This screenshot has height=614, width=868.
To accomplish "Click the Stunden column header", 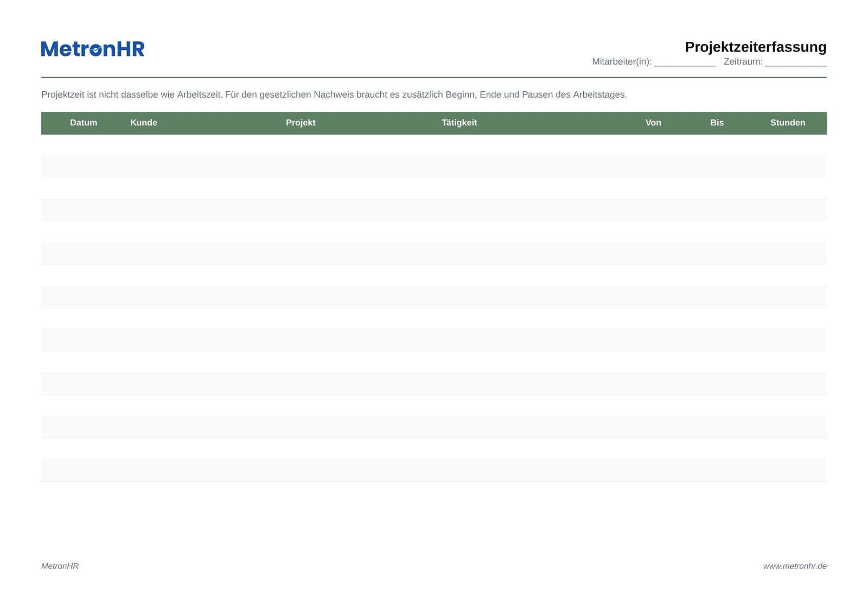I will 788,123.
